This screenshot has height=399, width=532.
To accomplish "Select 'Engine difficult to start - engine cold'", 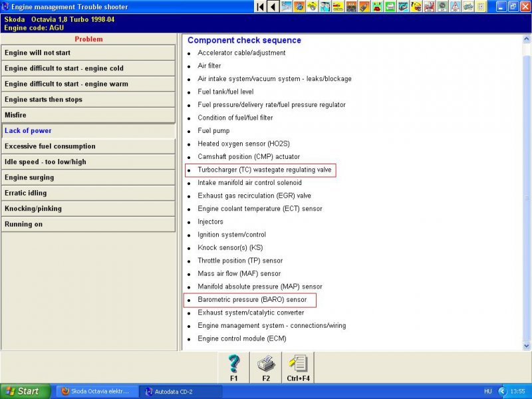I will (x=88, y=68).
